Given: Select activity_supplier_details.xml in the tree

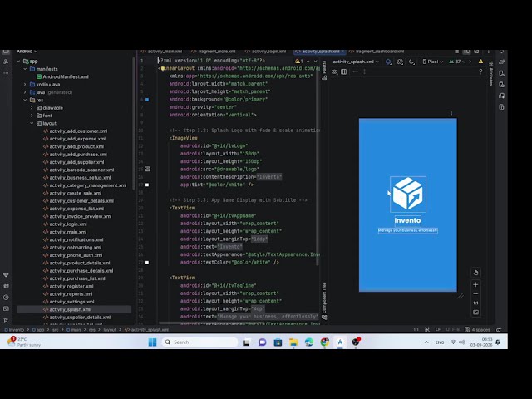Looking at the screenshot, I should click(76, 318).
